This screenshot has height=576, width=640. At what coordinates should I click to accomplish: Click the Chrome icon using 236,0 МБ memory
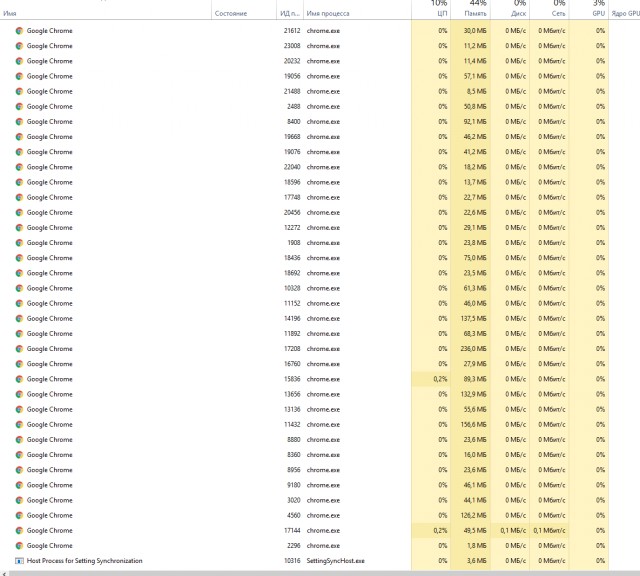19,349
